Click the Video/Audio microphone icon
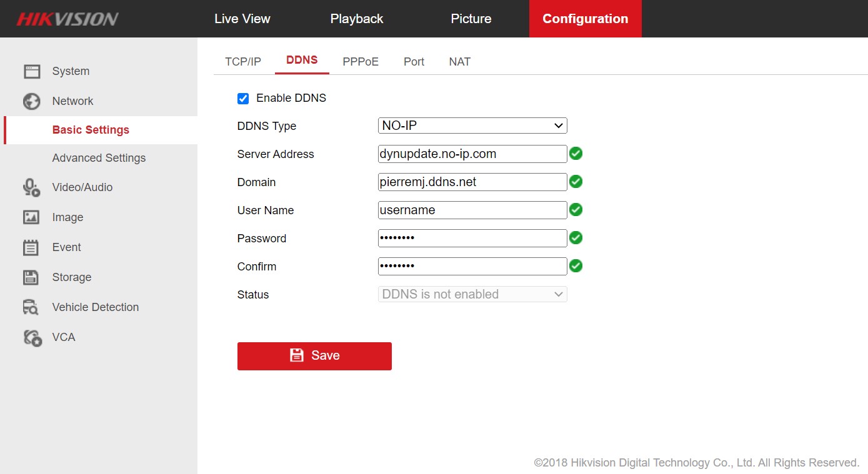 [x=31, y=187]
